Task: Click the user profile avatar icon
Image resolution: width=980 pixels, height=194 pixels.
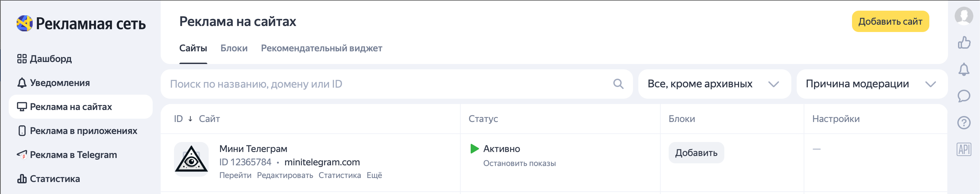Action: coord(964,16)
